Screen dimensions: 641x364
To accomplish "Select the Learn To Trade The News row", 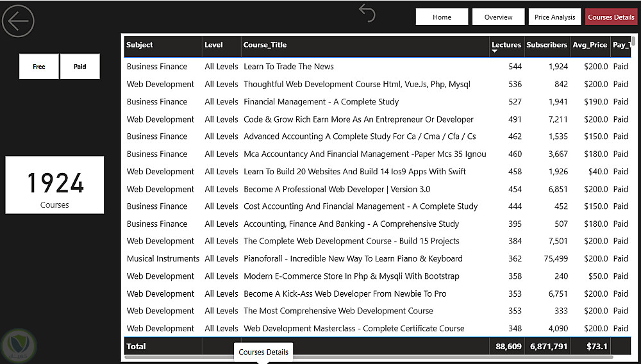I will 378,67.
